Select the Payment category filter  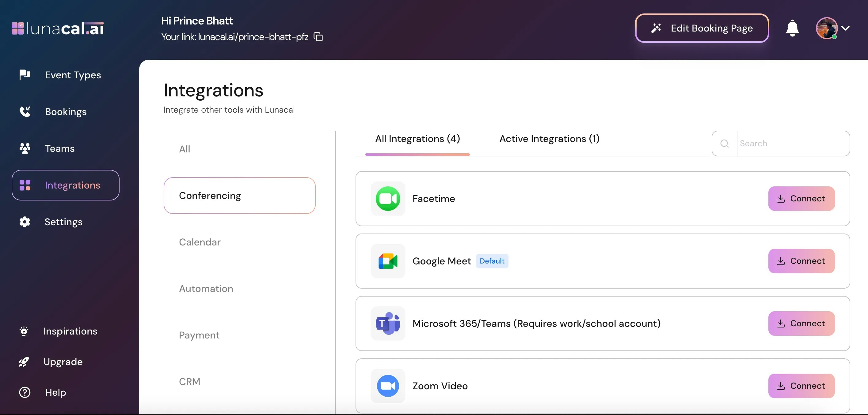[x=199, y=335]
